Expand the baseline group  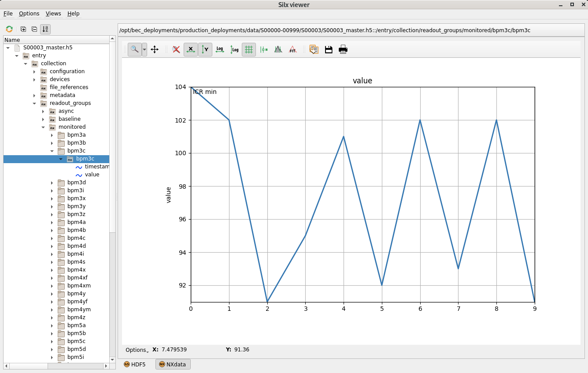(x=43, y=119)
